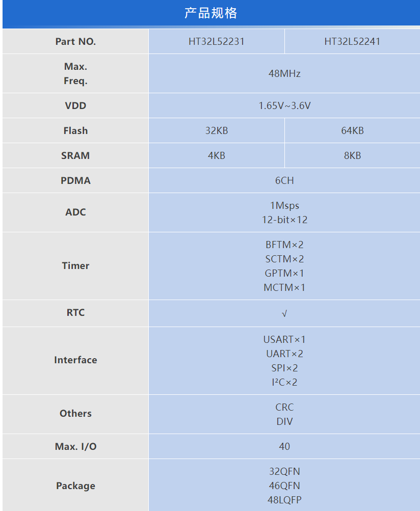Click the Part NO. row label

point(75,42)
